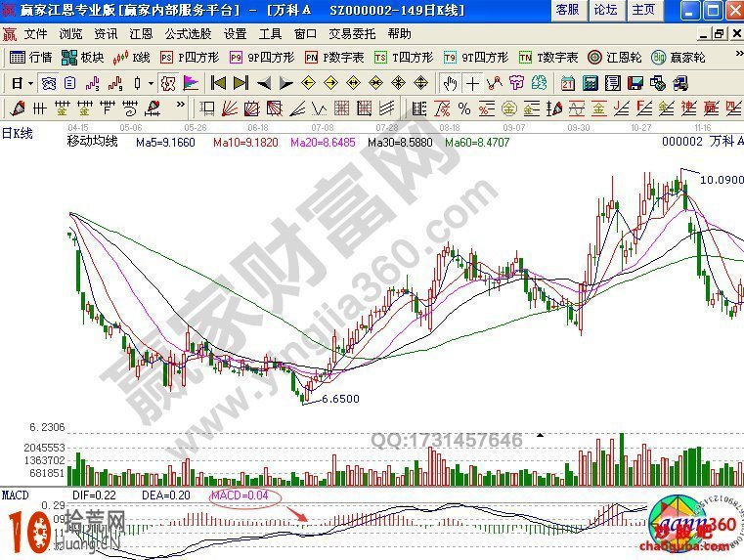
Task: Open the calculator icon
Action: [590, 83]
